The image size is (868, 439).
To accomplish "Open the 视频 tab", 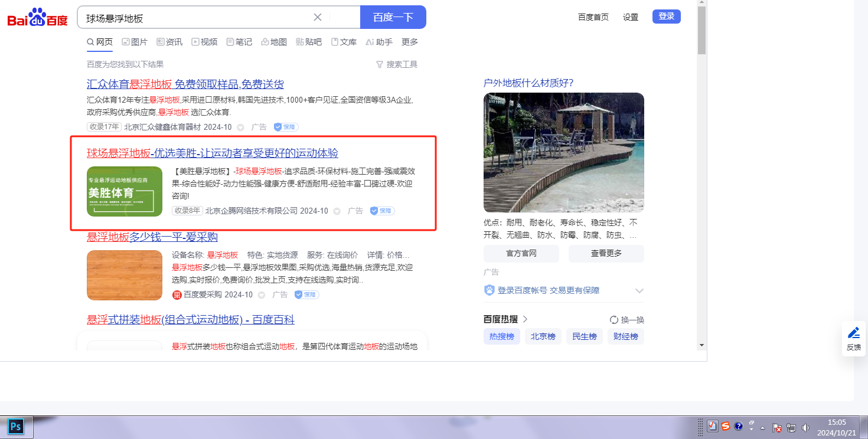I will 204,42.
